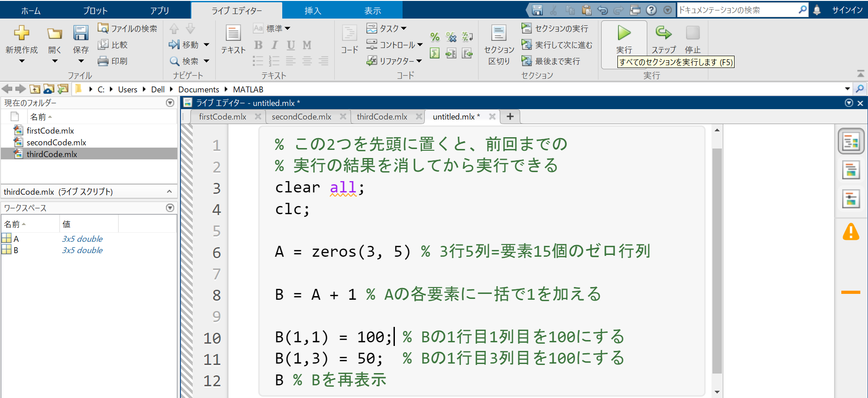The width and height of the screenshot is (868, 398).
Task: Click the hide code view icon
Action: tap(851, 199)
